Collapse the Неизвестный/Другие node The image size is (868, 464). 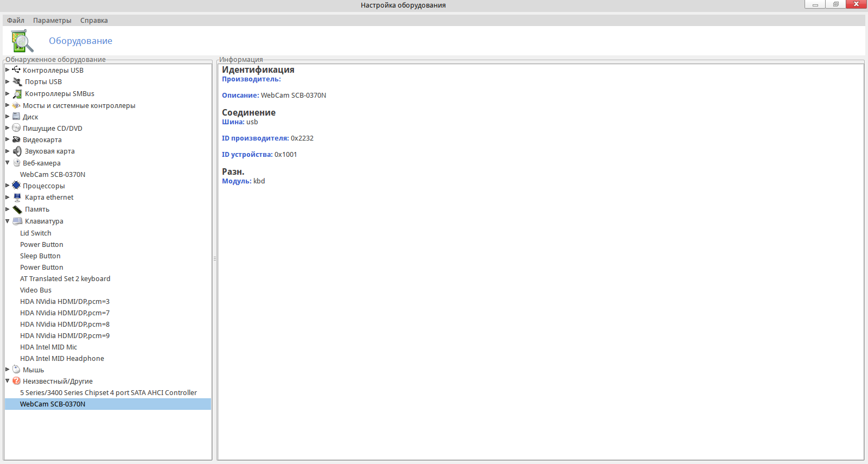tap(8, 381)
